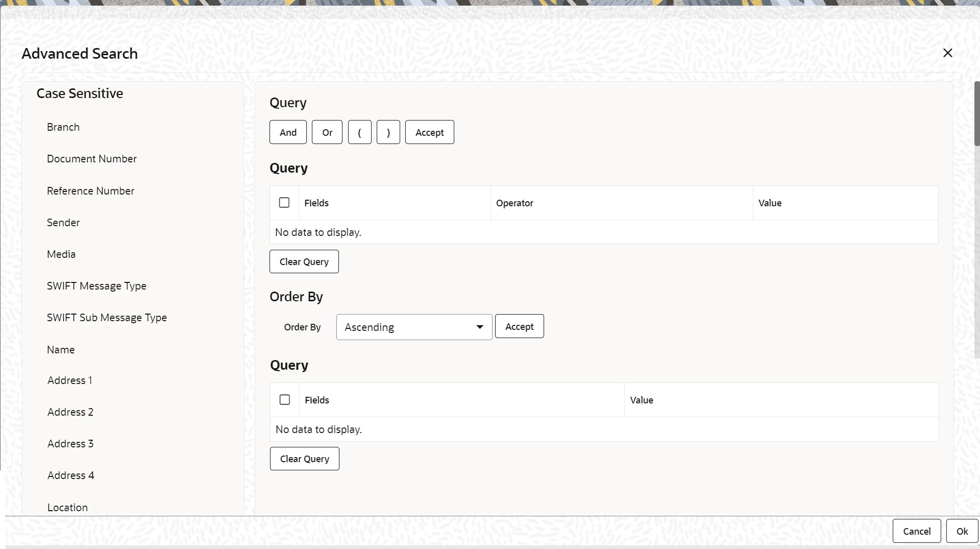The height and width of the screenshot is (549, 980).
Task: Clear the query under the Order By table
Action: pos(305,459)
